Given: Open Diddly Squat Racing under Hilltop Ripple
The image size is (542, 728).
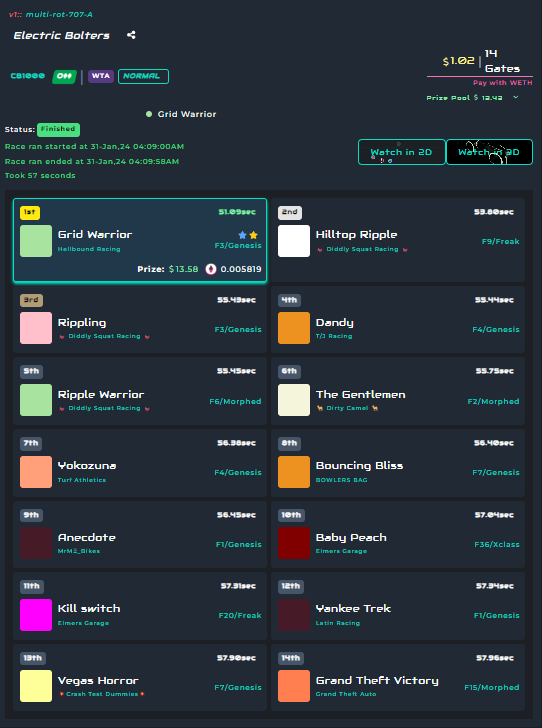Looking at the screenshot, I should point(362,249).
